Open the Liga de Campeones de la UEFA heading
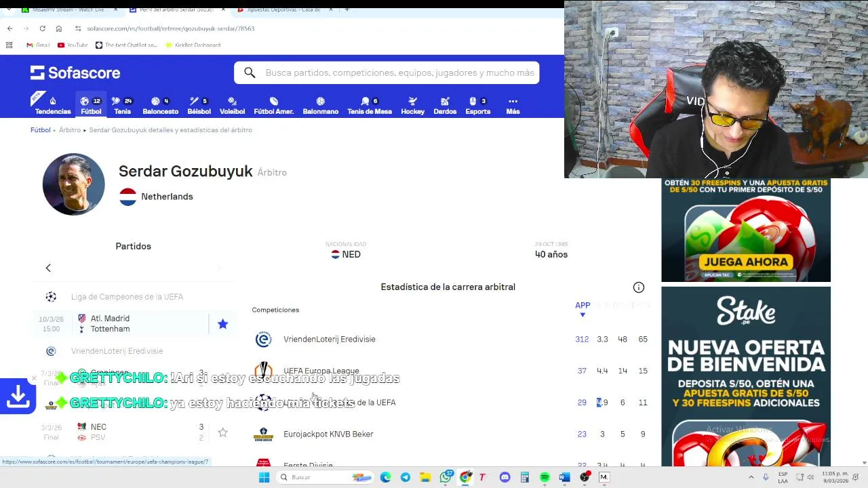Image resolution: width=868 pixels, height=488 pixels. pos(127,297)
